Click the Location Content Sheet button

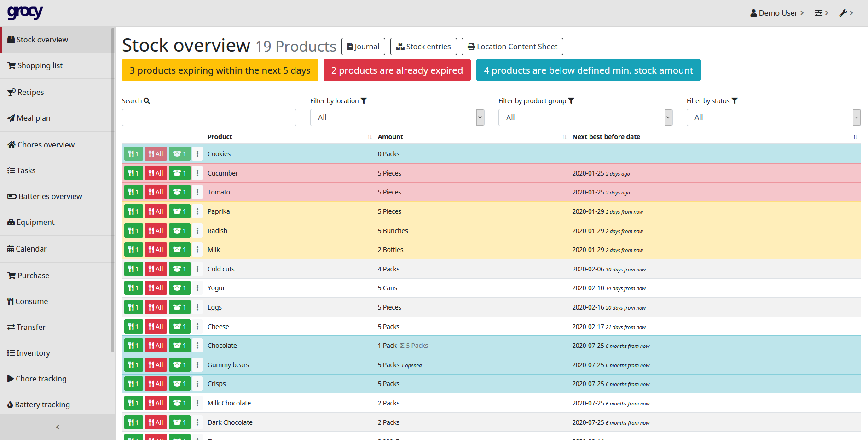512,47
